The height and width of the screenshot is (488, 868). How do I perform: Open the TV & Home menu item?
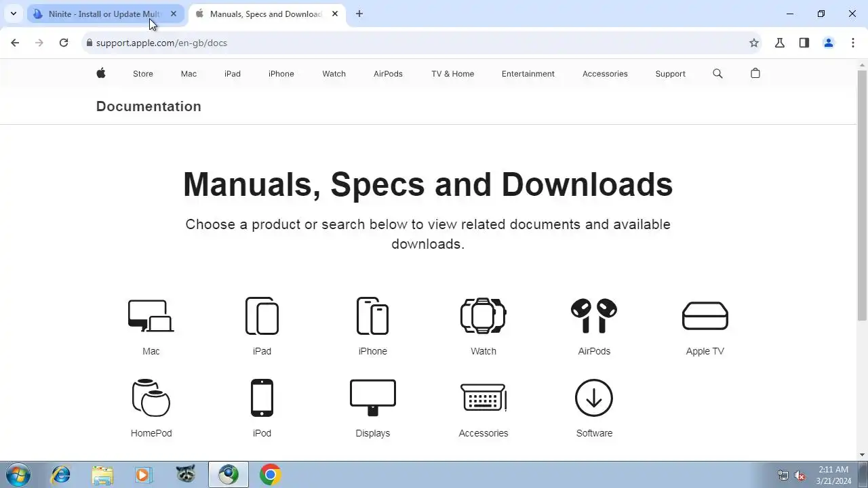453,74
